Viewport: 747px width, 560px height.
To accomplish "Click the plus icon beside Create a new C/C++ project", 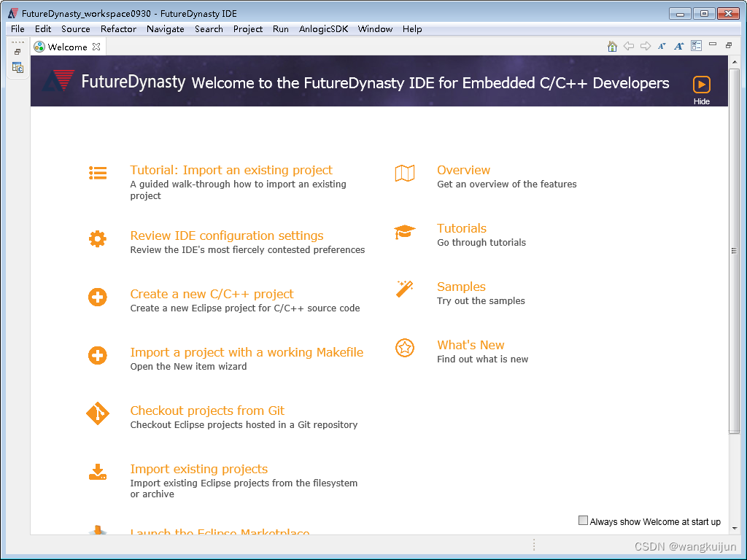I will (98, 297).
